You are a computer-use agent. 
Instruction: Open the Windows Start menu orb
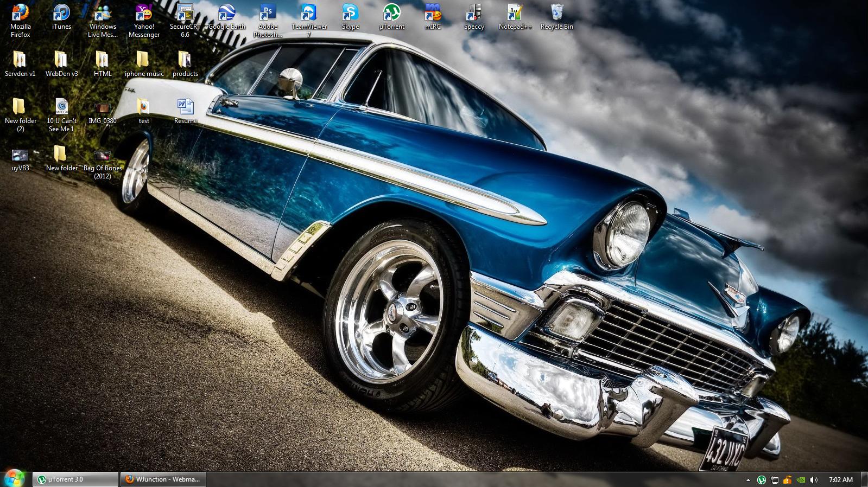click(x=15, y=478)
